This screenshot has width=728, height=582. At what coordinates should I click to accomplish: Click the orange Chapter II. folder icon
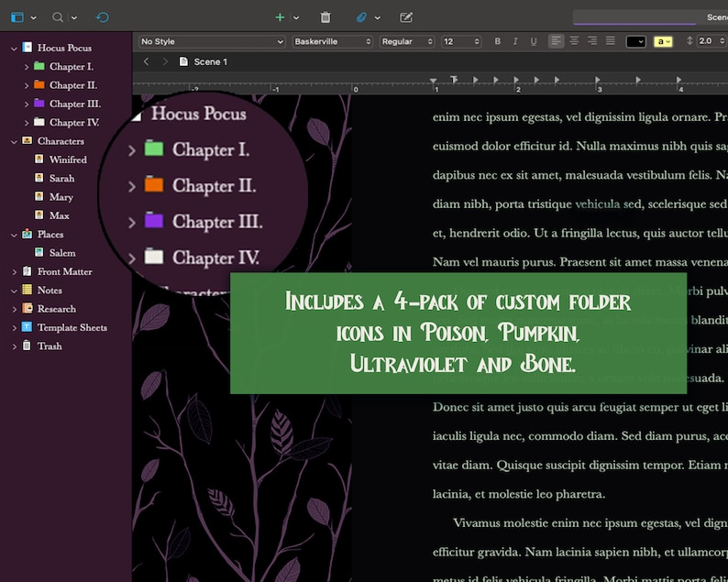[x=39, y=84]
